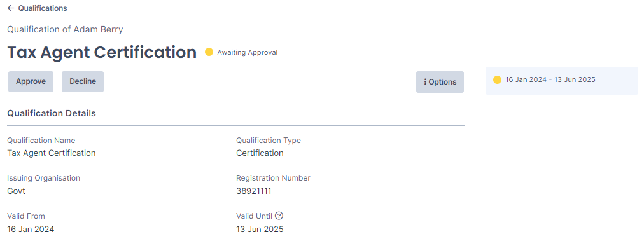The height and width of the screenshot is (241, 644).
Task: Click the three-dot icon on Options button
Action: click(425, 82)
